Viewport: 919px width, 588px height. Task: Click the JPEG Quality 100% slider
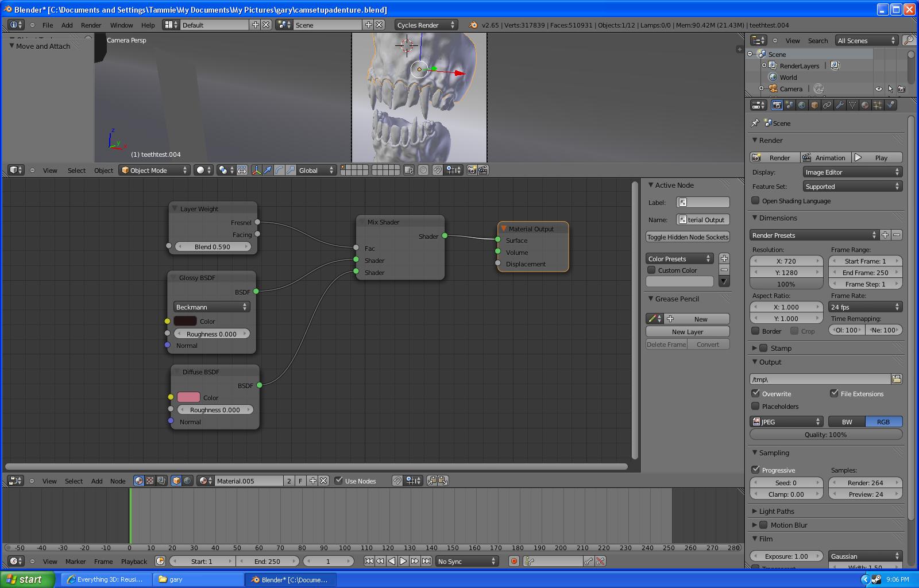pyautogui.click(x=826, y=435)
